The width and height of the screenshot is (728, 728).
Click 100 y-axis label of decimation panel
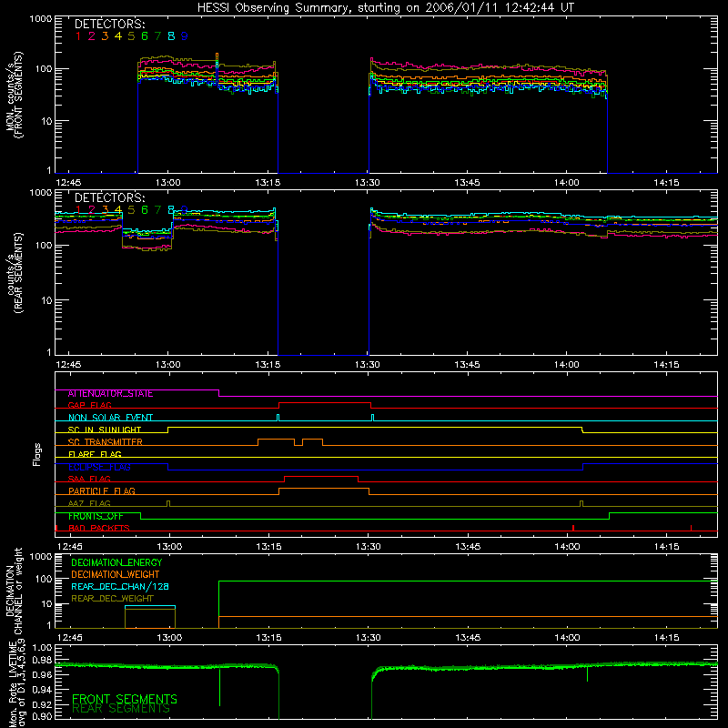[44, 579]
